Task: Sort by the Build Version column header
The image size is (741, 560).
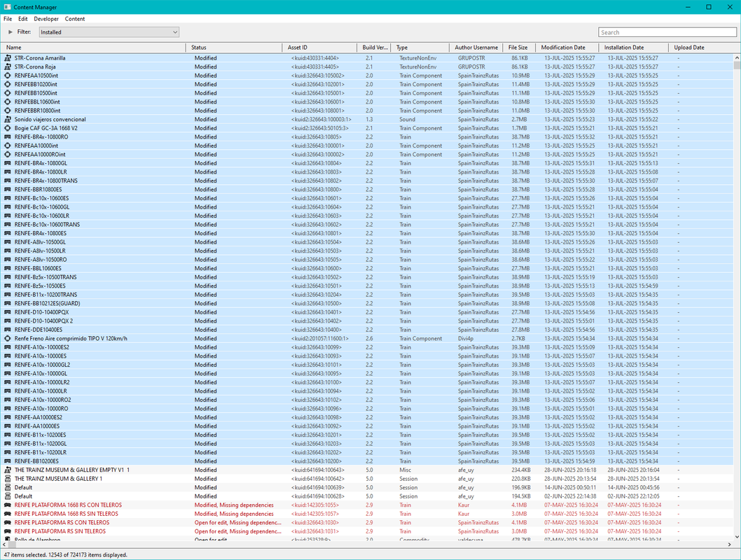Action: point(374,48)
